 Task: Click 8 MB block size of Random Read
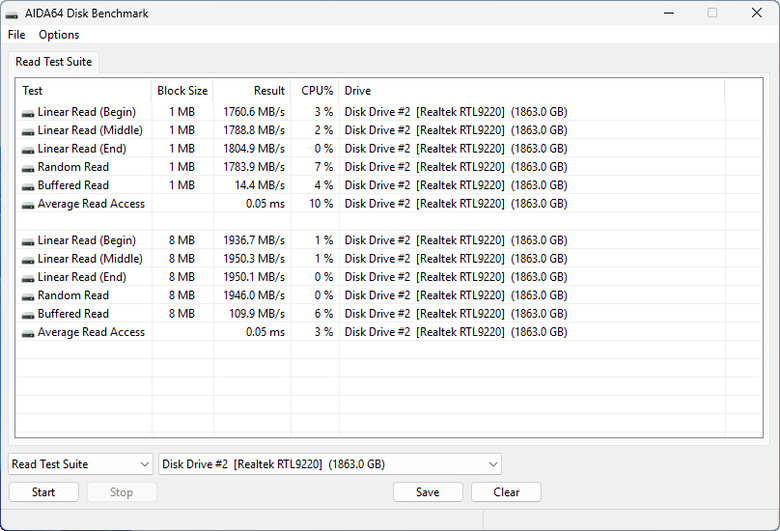[x=182, y=296]
